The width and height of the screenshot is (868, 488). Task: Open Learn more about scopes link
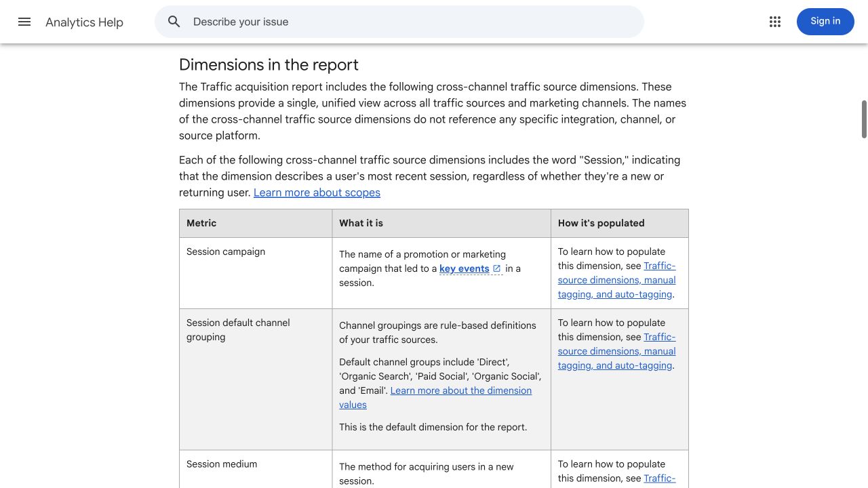(x=317, y=192)
